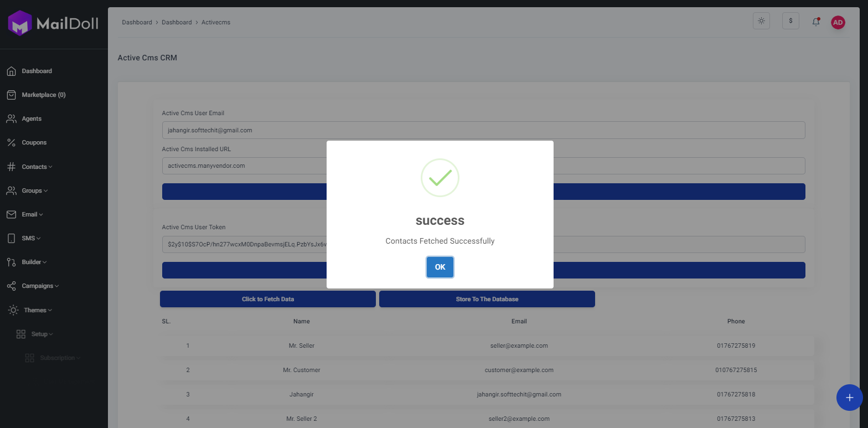This screenshot has width=868, height=428.
Task: Select the Mr. Seller name cell
Action: point(302,346)
